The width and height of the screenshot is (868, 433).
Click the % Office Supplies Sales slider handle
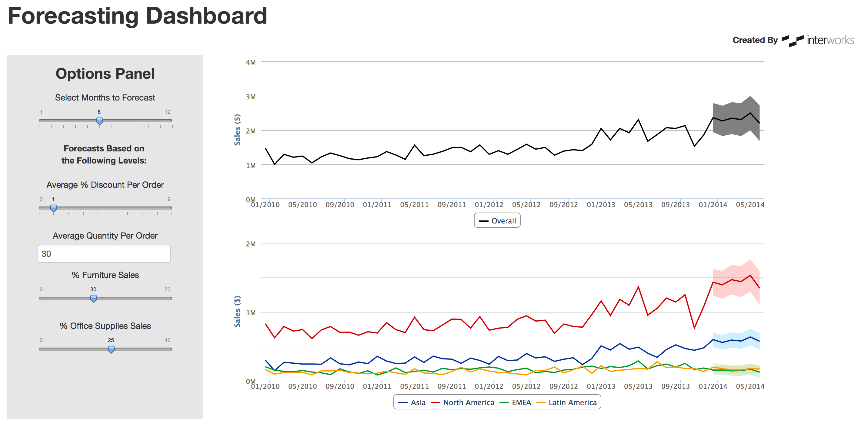click(111, 349)
